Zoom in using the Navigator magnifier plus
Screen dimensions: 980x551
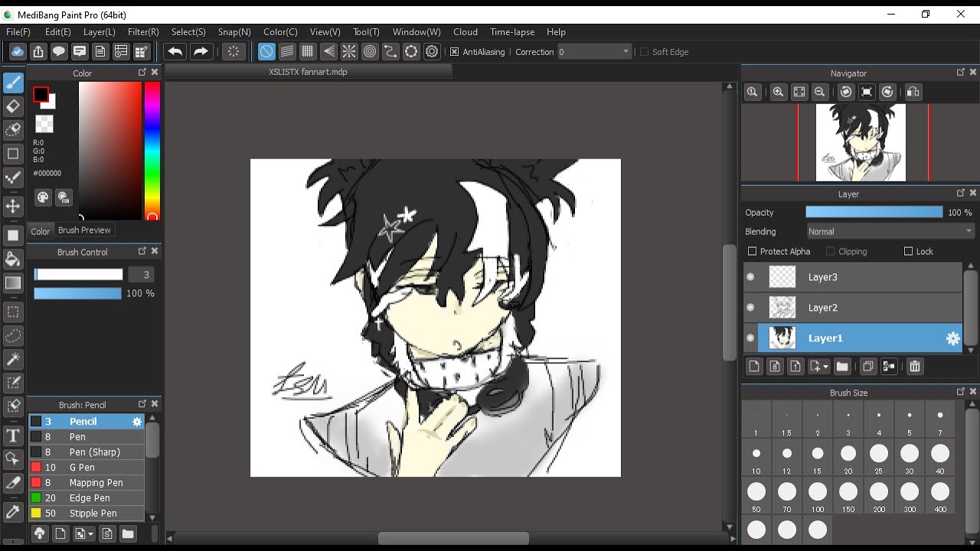(779, 92)
